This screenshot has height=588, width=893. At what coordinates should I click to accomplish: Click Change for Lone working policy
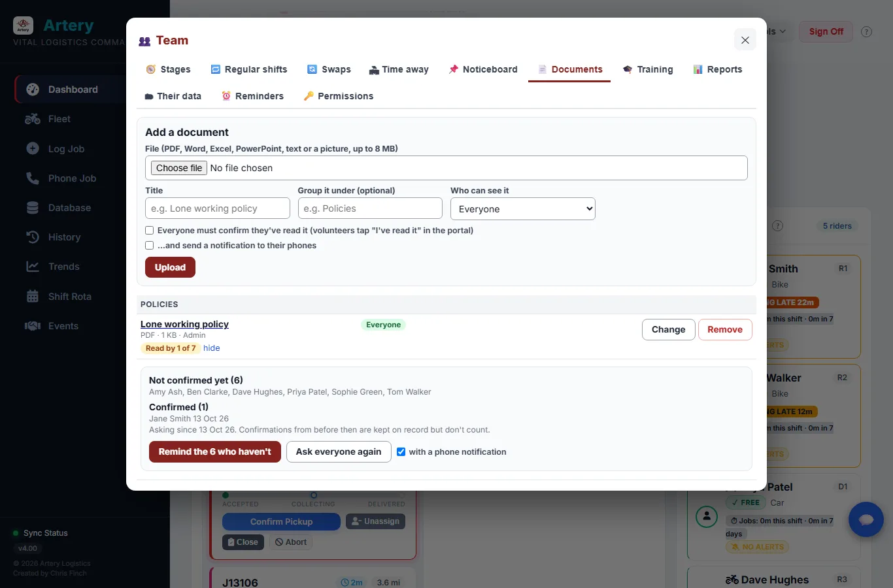pyautogui.click(x=668, y=330)
